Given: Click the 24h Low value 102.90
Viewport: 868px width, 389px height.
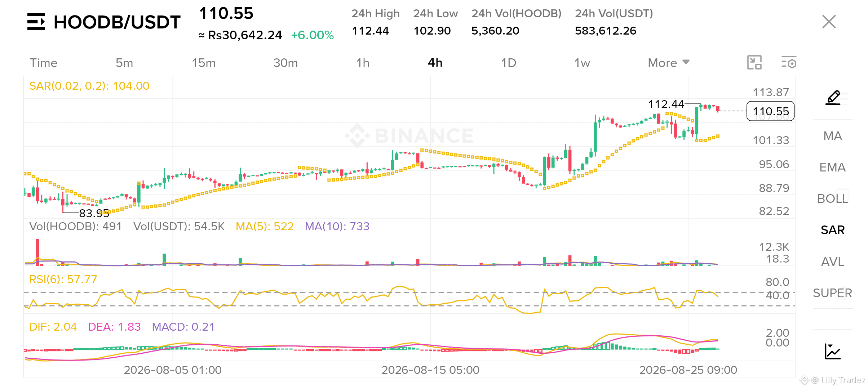Looking at the screenshot, I should (x=432, y=31).
